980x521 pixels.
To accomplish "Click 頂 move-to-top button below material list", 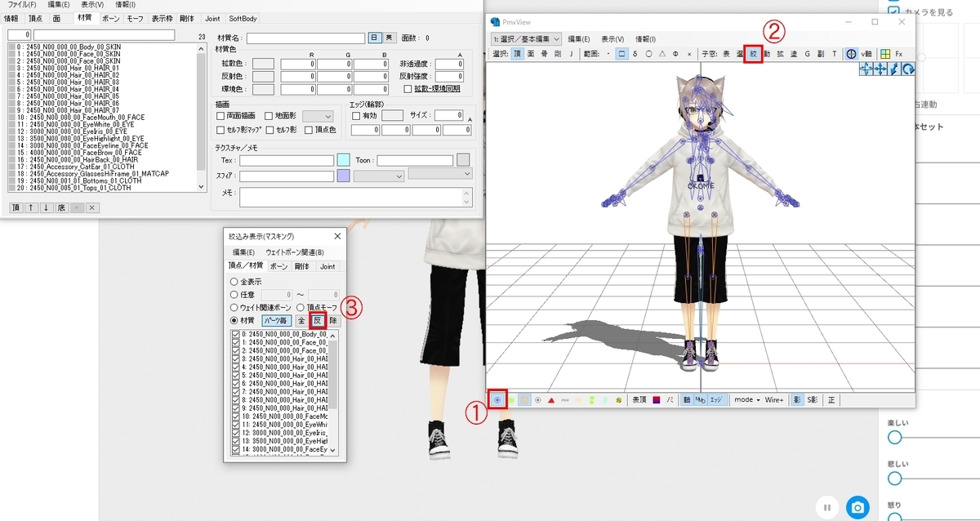I will click(16, 207).
